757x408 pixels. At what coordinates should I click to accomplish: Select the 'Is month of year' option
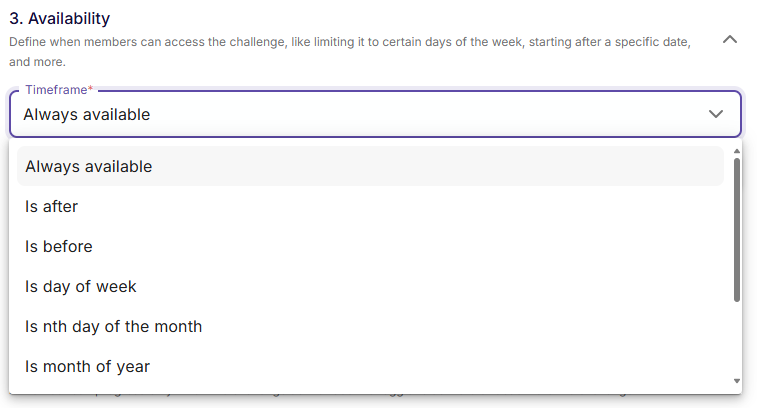coord(88,366)
